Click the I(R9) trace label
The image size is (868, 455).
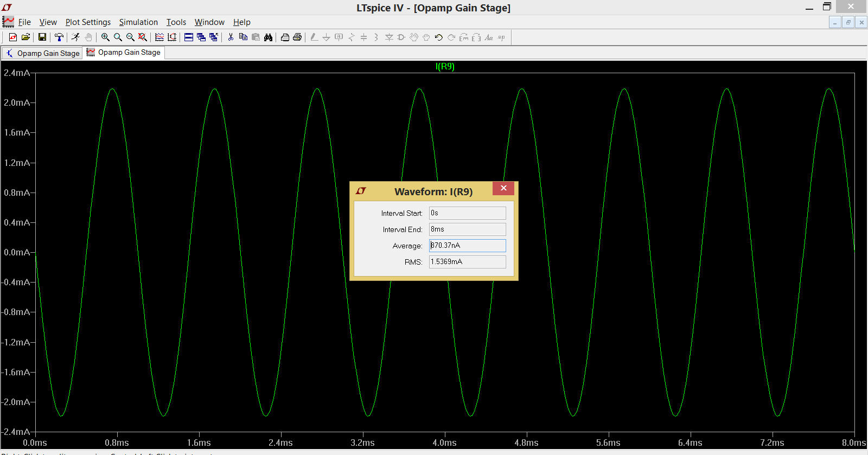tap(445, 66)
